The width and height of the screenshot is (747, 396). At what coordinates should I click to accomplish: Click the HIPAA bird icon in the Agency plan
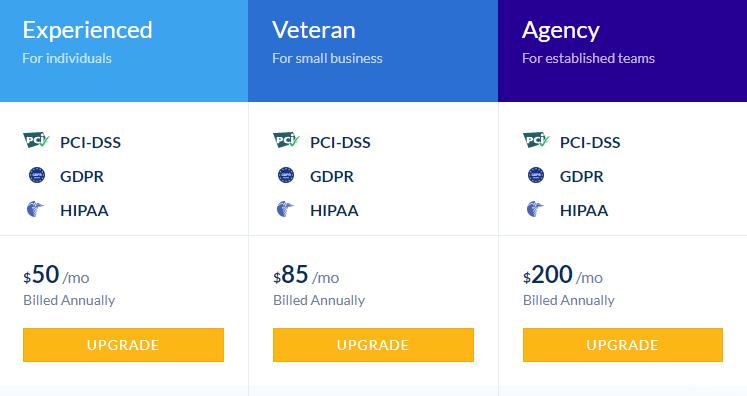point(535,209)
